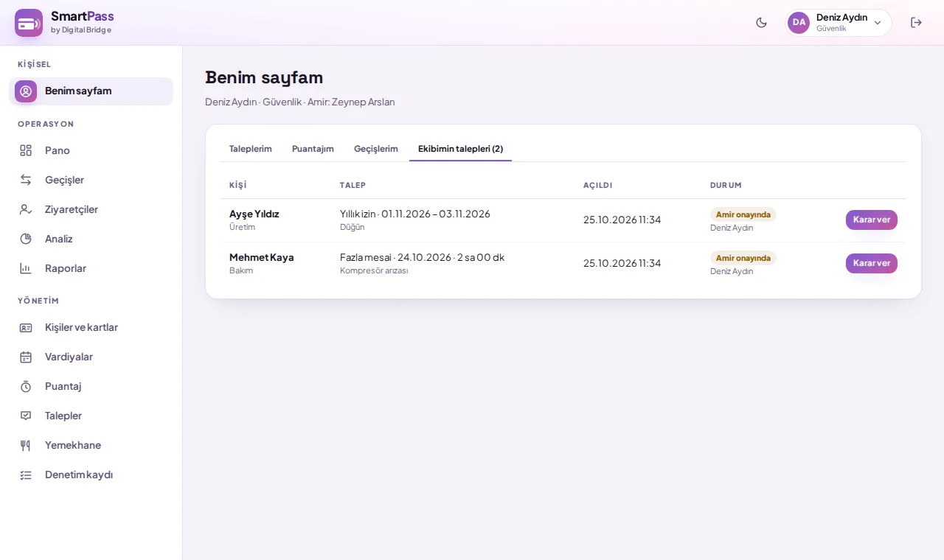Go to Raporlar in the sidebar
Image resolution: width=944 pixels, height=560 pixels.
coord(91,268)
